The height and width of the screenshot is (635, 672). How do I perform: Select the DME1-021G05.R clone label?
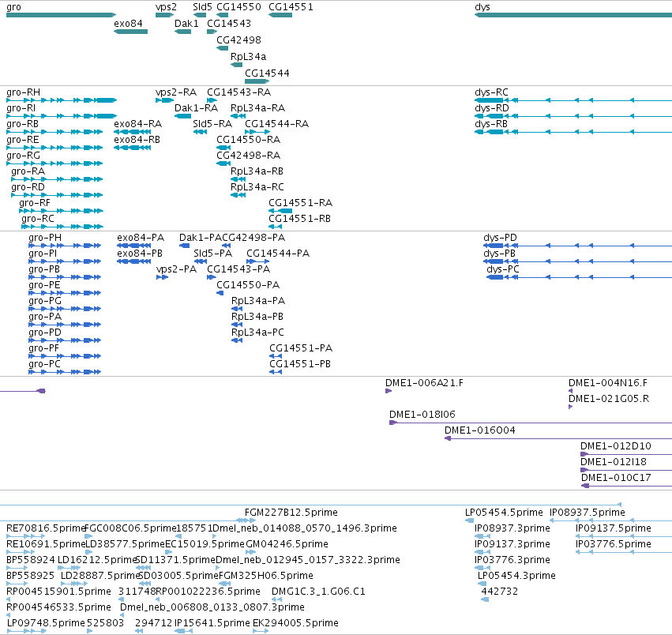pyautogui.click(x=609, y=399)
